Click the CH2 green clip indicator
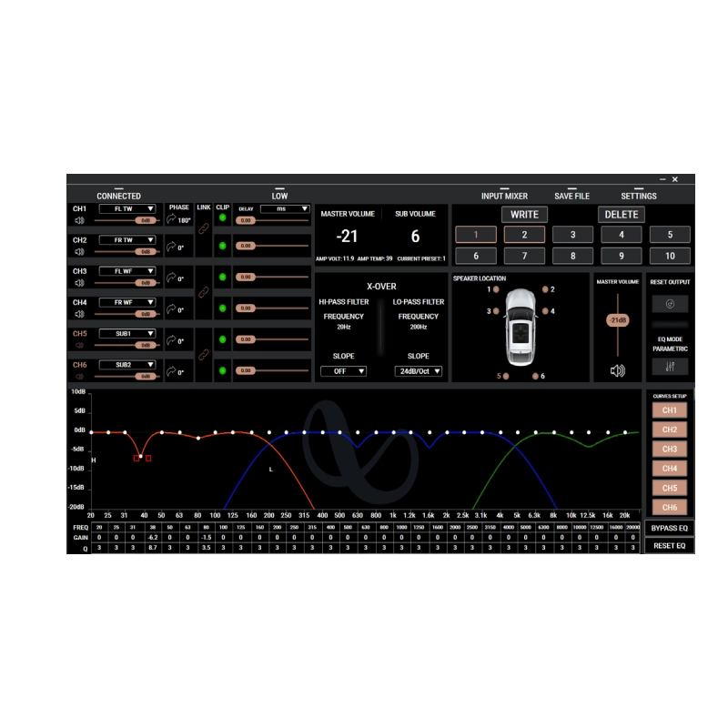This screenshot has width=728, height=728. (x=223, y=247)
